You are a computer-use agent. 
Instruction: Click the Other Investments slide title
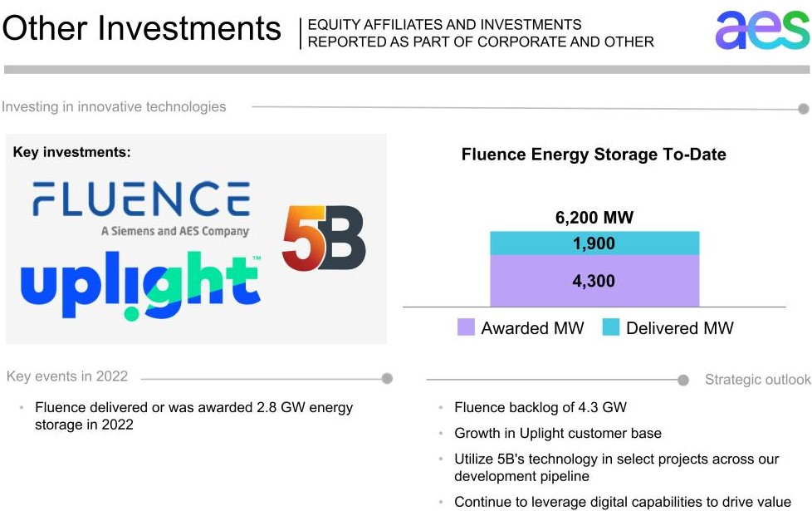pyautogui.click(x=142, y=28)
